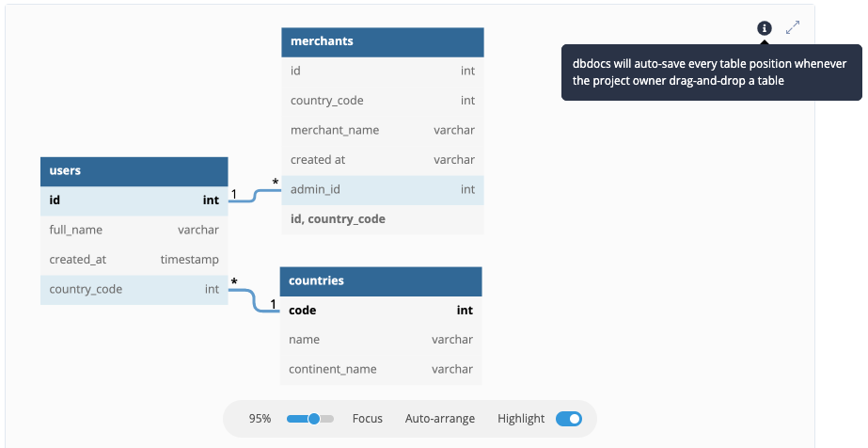Toggle the Highlight switch
The width and height of the screenshot is (868, 448).
569,419
